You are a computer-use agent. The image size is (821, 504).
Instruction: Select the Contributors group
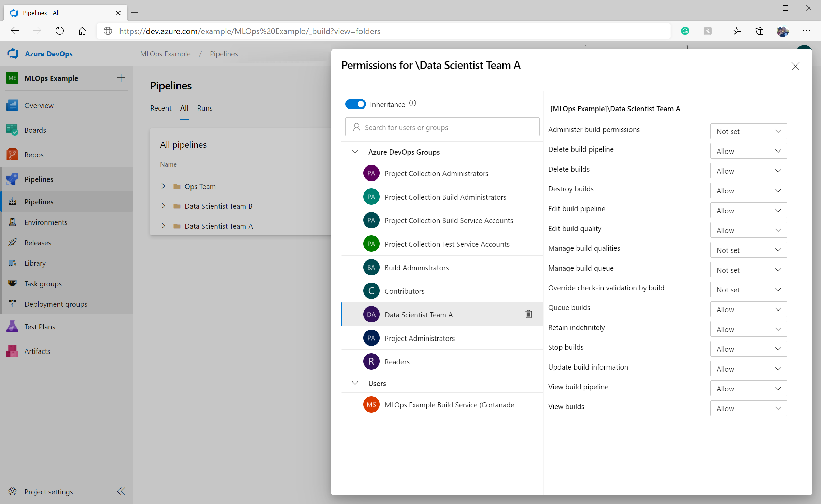coord(442,291)
